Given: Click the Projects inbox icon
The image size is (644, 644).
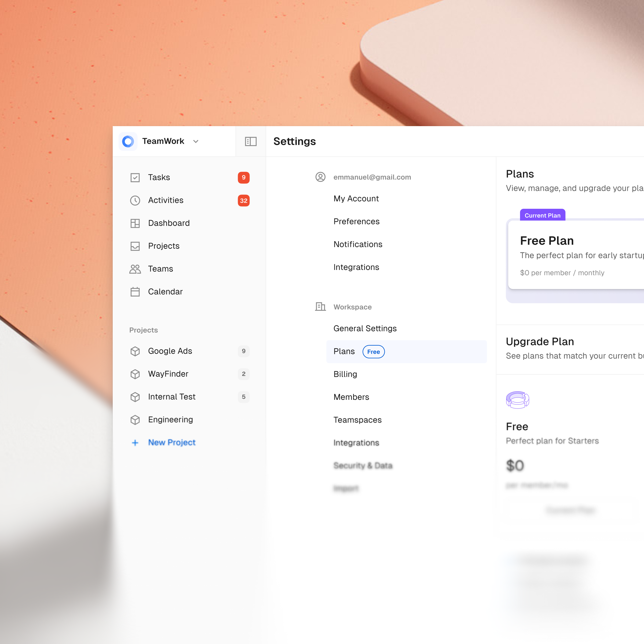Looking at the screenshot, I should click(x=135, y=246).
